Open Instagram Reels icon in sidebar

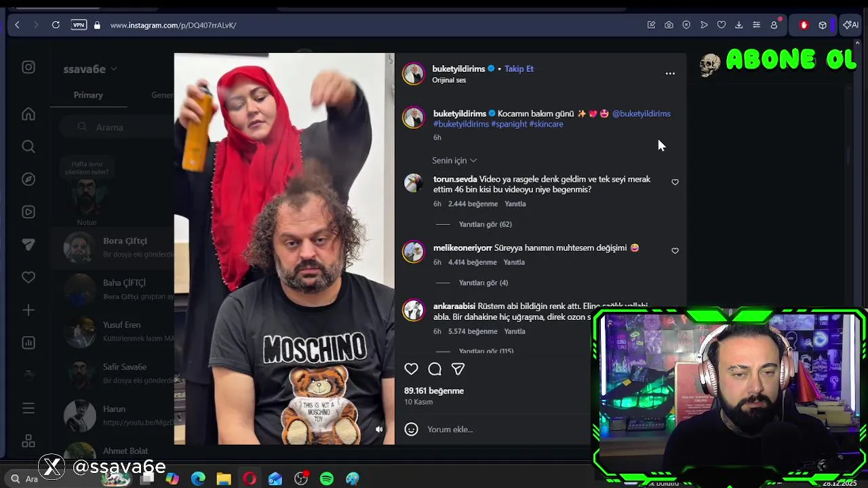tap(28, 211)
